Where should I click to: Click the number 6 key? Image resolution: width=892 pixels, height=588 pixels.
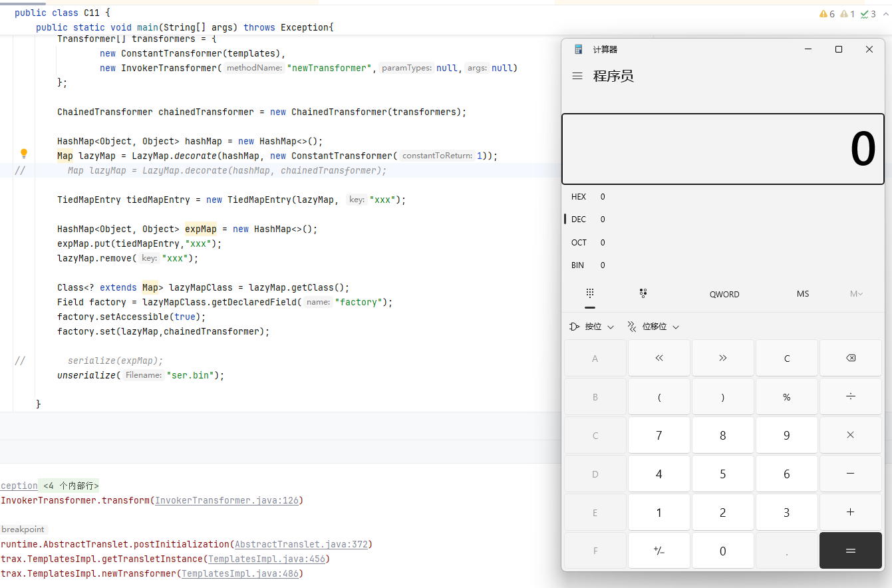click(787, 474)
